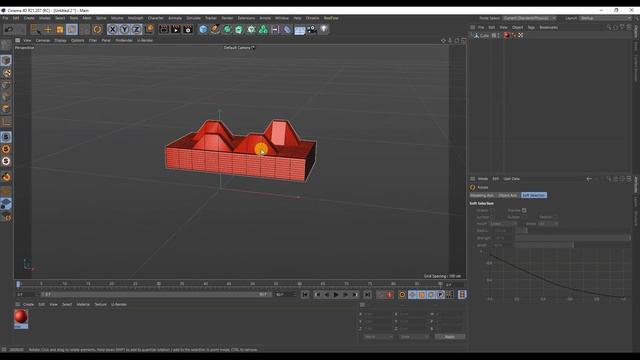
Task: Switch to the Modeling Axis tab
Action: pyautogui.click(x=482, y=196)
